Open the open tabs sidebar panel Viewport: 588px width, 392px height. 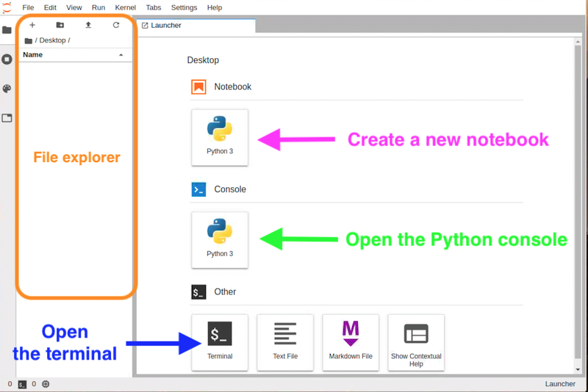(7, 118)
